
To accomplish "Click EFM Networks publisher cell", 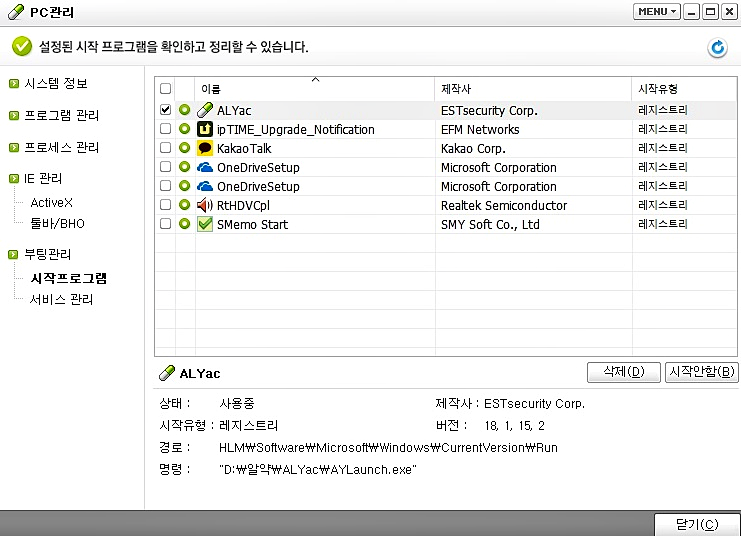I will click(x=480, y=130).
